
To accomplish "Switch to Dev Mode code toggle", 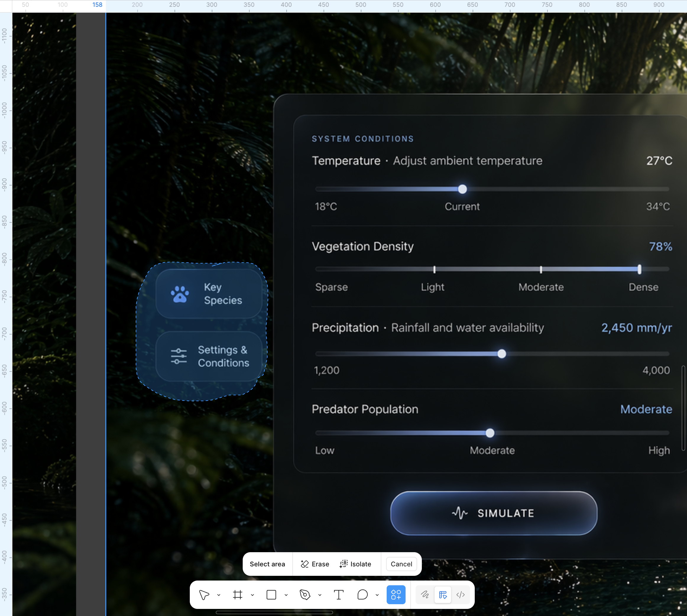I will (461, 595).
